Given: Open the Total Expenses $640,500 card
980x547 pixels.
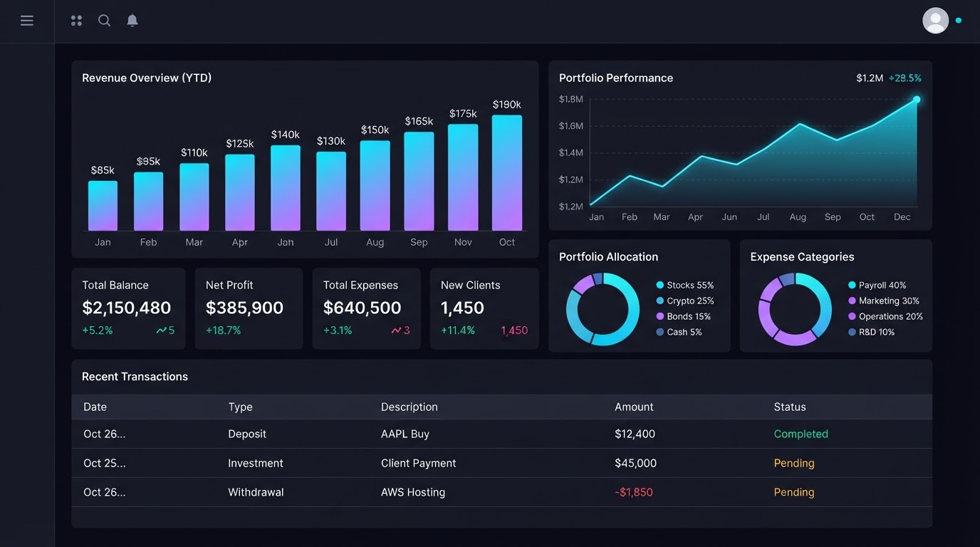Looking at the screenshot, I should (x=367, y=308).
